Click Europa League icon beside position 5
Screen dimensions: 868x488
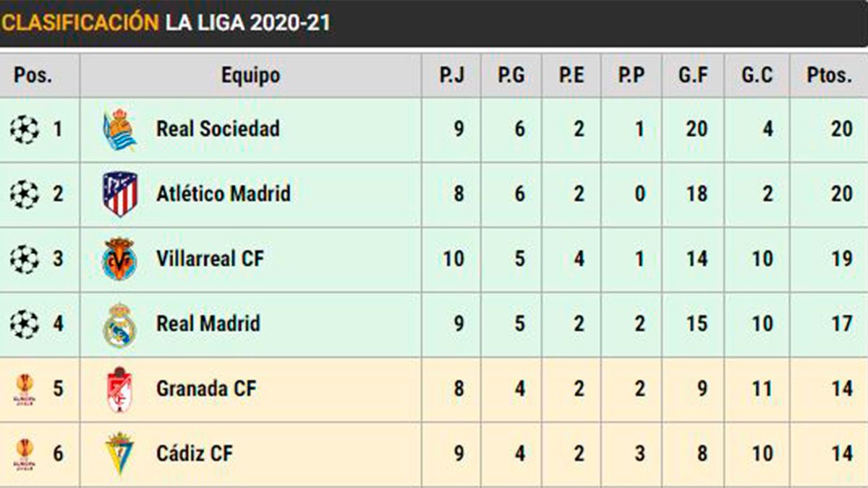click(24, 389)
